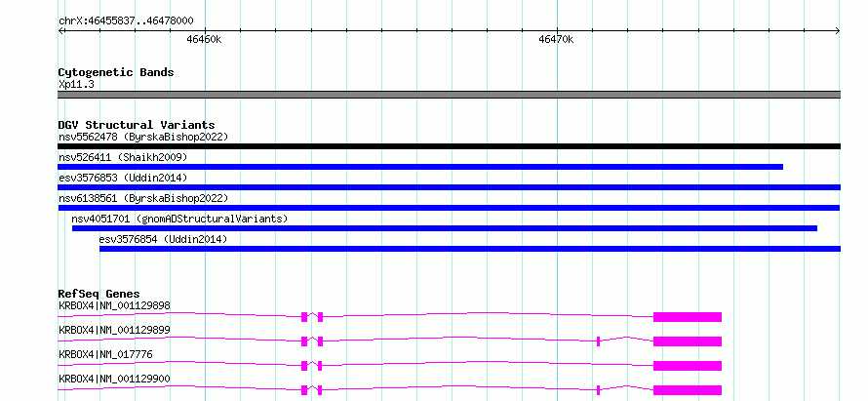Screen dimensions: 868x401
Task: Click the nsv526411 (Shaikh2009) label
Action: 123,157
